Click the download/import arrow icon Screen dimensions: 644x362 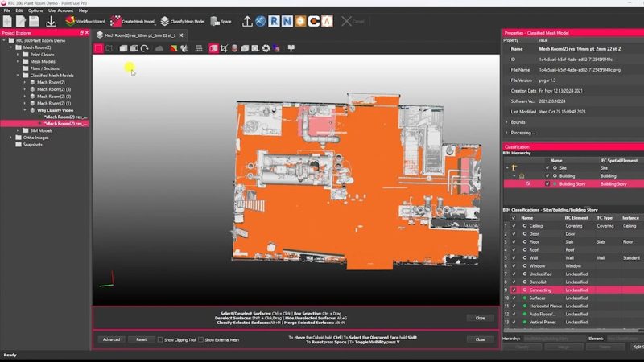coord(51,21)
